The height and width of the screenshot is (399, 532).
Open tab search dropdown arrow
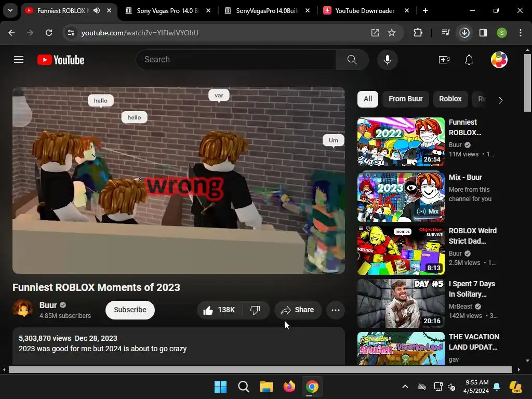pos(10,10)
